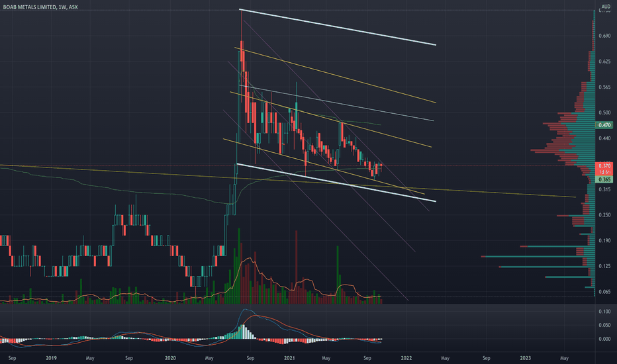Click the longest volume profile bar near 0.150

[x=538, y=257]
